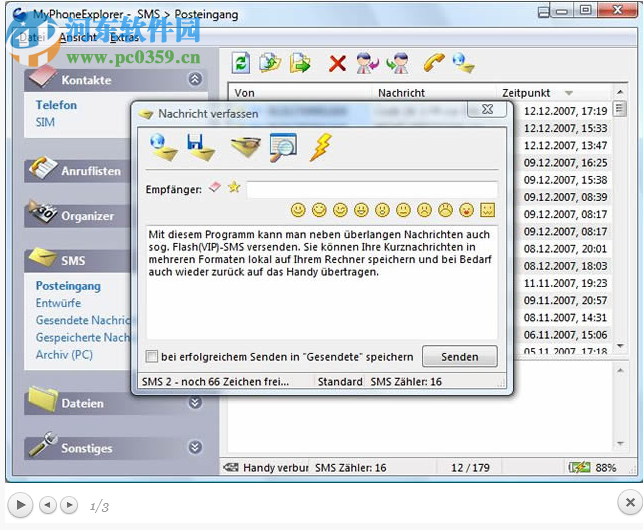
Task: Sort by the Von column header
Action: 300,93
